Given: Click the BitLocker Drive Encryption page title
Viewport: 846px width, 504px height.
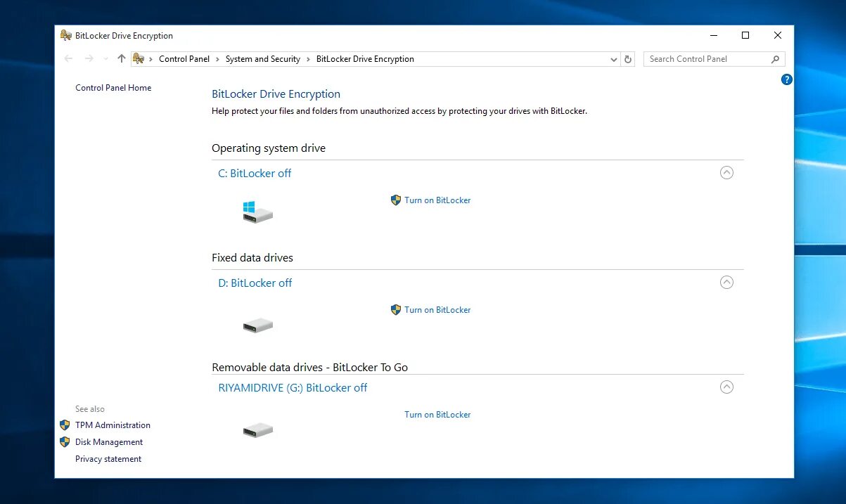Looking at the screenshot, I should point(276,94).
